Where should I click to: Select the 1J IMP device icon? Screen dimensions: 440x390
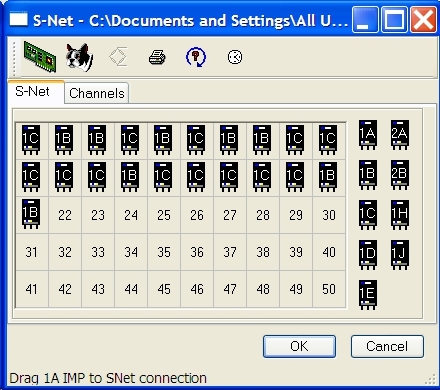tap(400, 255)
